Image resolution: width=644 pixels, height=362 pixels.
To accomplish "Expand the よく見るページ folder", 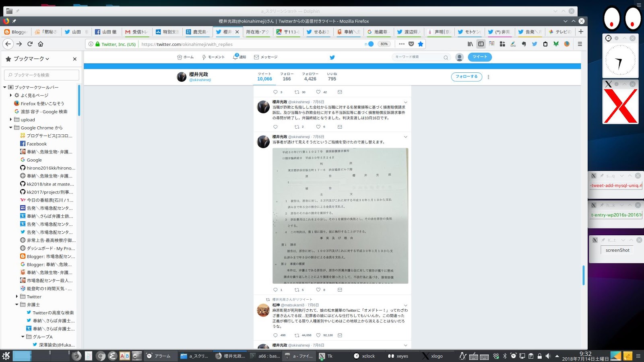I will [x=11, y=95].
